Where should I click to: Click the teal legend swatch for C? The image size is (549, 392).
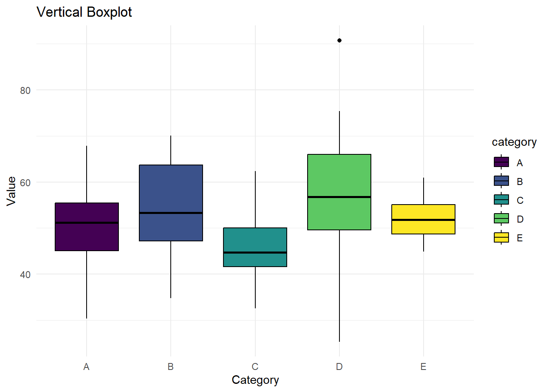(501, 200)
